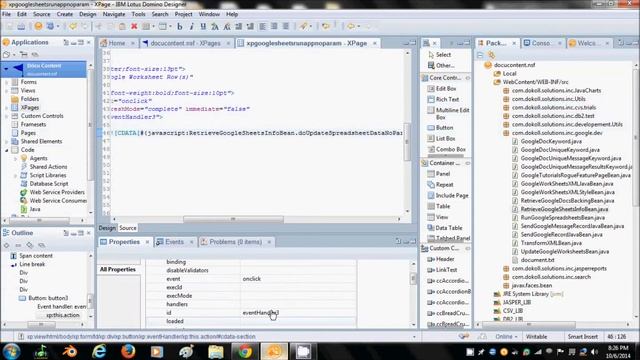Open the Problems (0 items) tab
This screenshot has height=360, width=640.
pyautogui.click(x=236, y=242)
